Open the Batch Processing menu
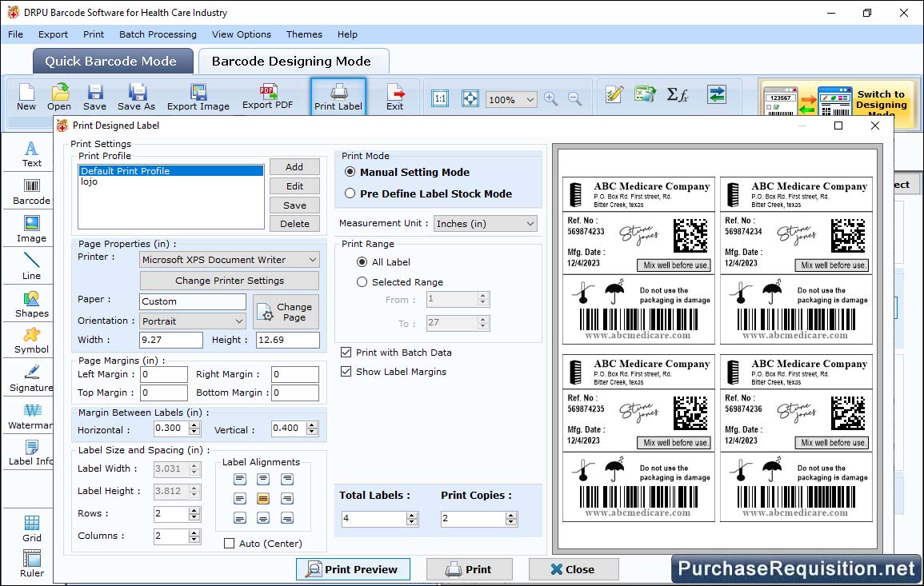The width and height of the screenshot is (924, 586). (x=158, y=34)
